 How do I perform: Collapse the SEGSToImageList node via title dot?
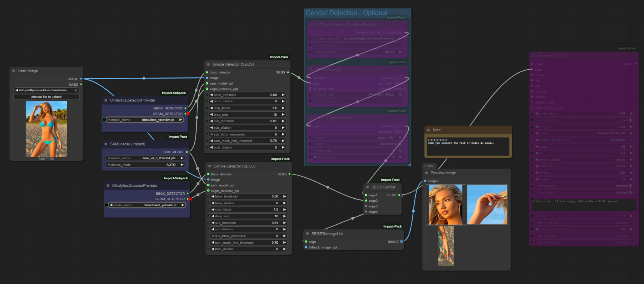[308, 234]
